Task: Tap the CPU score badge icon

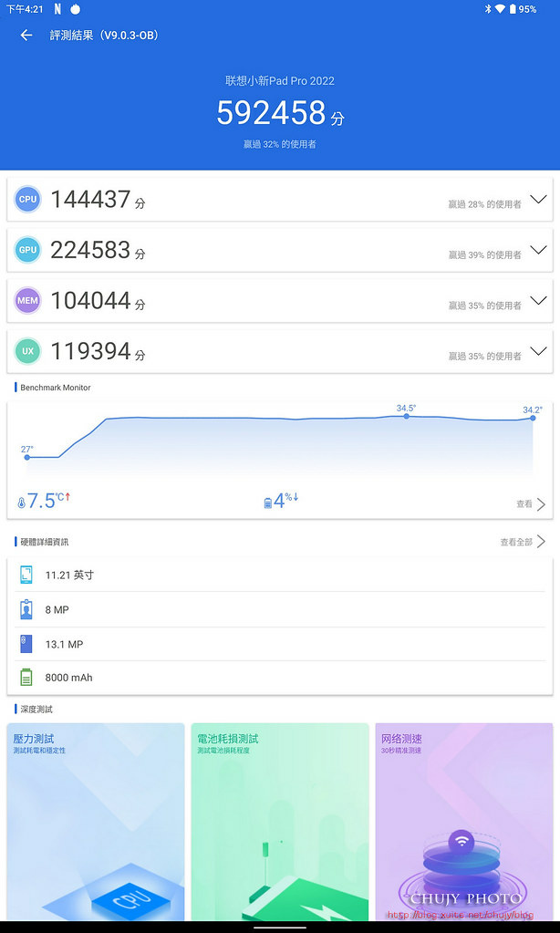Action: tap(28, 200)
